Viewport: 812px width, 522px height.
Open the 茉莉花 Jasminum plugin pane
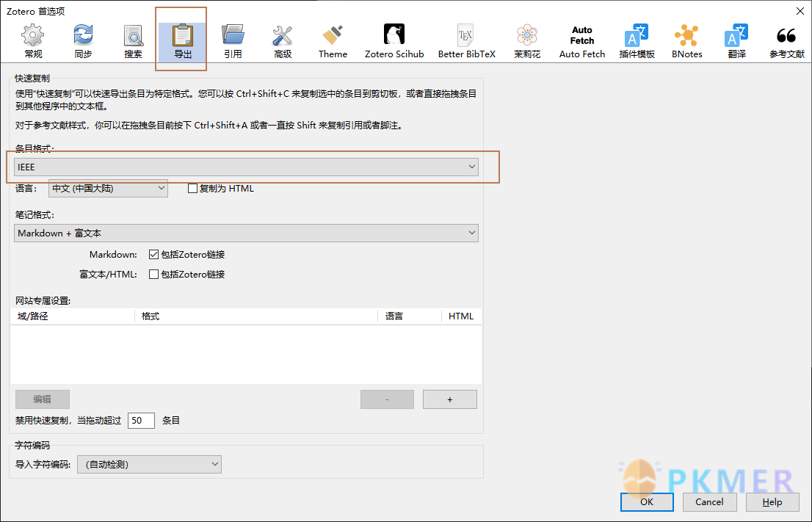click(527, 41)
